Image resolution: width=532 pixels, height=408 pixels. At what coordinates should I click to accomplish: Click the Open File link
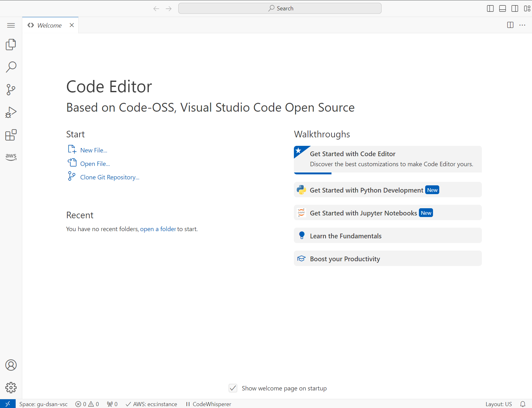tap(95, 164)
